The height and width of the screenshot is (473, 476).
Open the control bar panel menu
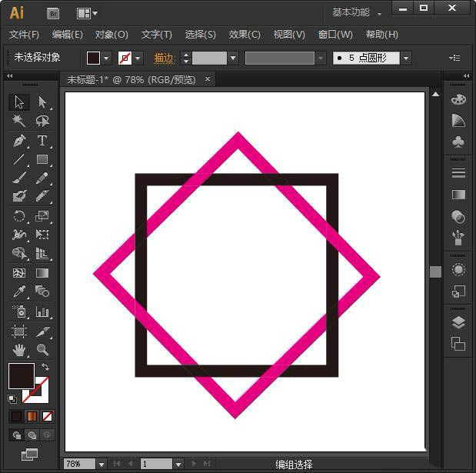click(x=454, y=58)
